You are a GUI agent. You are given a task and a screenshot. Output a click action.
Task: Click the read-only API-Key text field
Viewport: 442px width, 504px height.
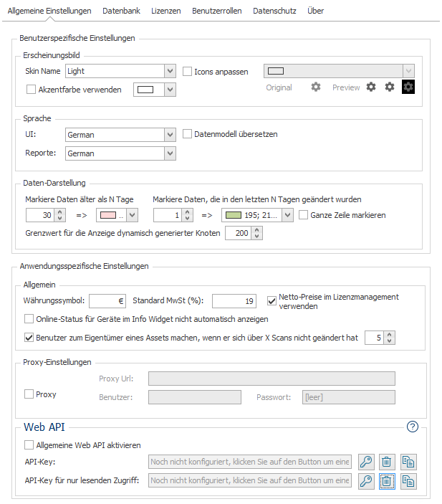click(x=250, y=480)
